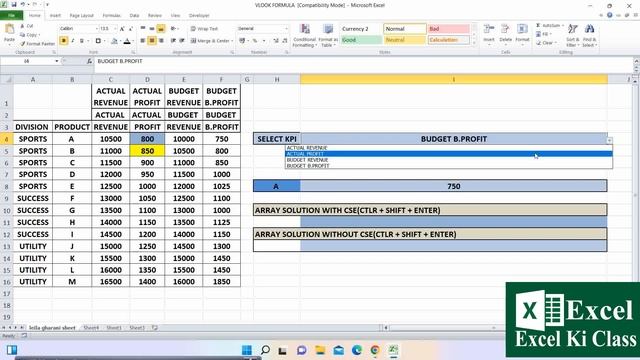Viewport: 640px width, 360px height.
Task: Click the Format Painter tool
Action: [37, 44]
